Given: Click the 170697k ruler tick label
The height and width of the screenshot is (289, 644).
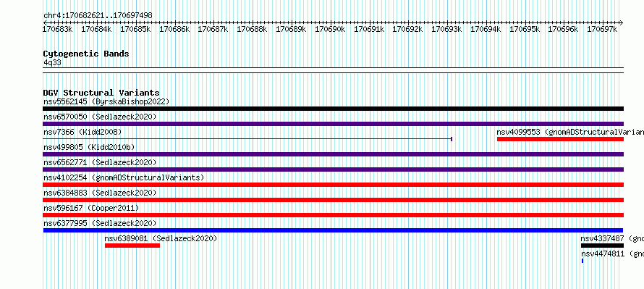Looking at the screenshot, I should [x=602, y=29].
